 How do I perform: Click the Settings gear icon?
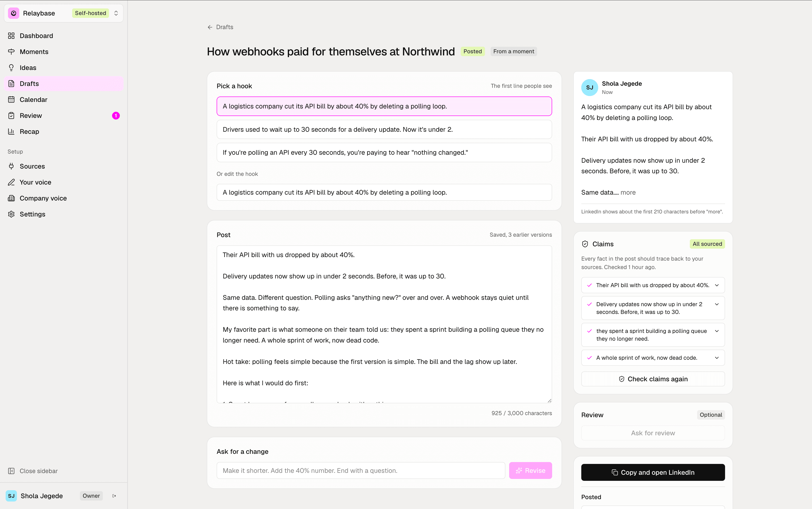[12, 214]
